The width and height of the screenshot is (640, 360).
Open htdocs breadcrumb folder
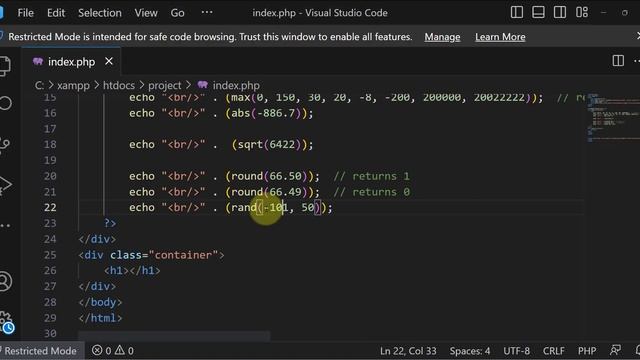pos(119,85)
